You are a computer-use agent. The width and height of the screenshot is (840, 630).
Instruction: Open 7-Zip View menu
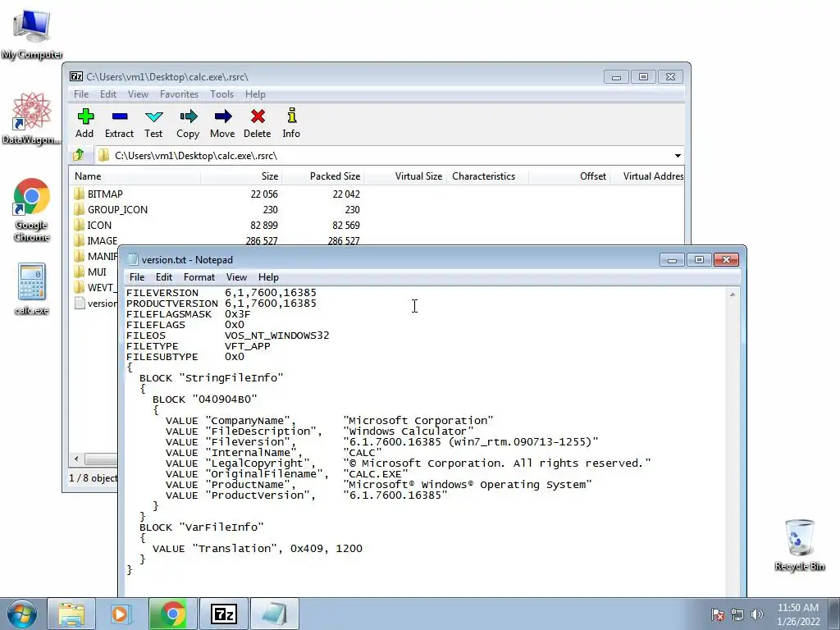pyautogui.click(x=138, y=94)
